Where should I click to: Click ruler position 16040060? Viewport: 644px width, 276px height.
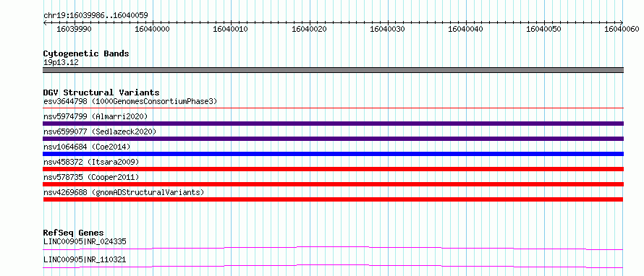pos(622,29)
